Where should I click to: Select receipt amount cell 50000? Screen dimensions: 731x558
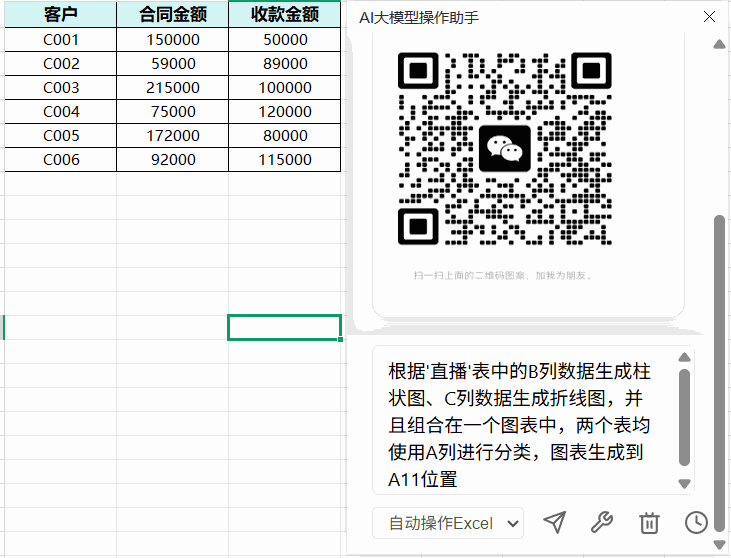285,40
